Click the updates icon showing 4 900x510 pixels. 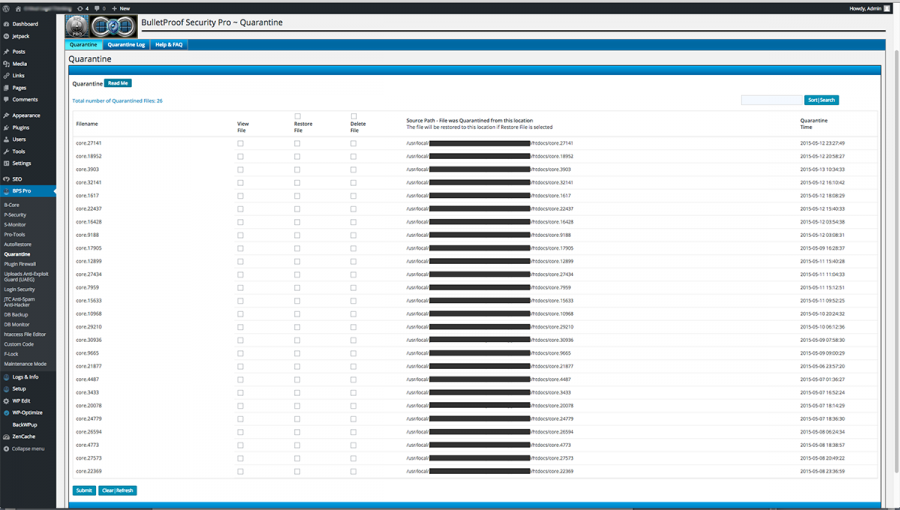pos(80,8)
